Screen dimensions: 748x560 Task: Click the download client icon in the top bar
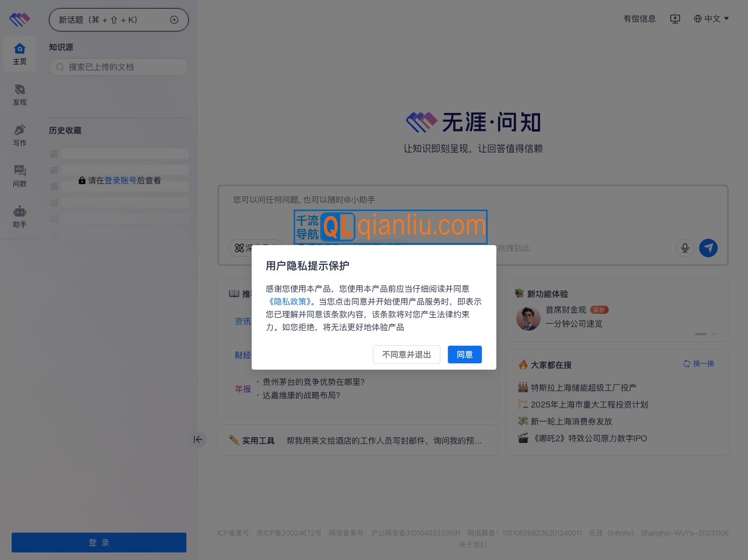675,19
